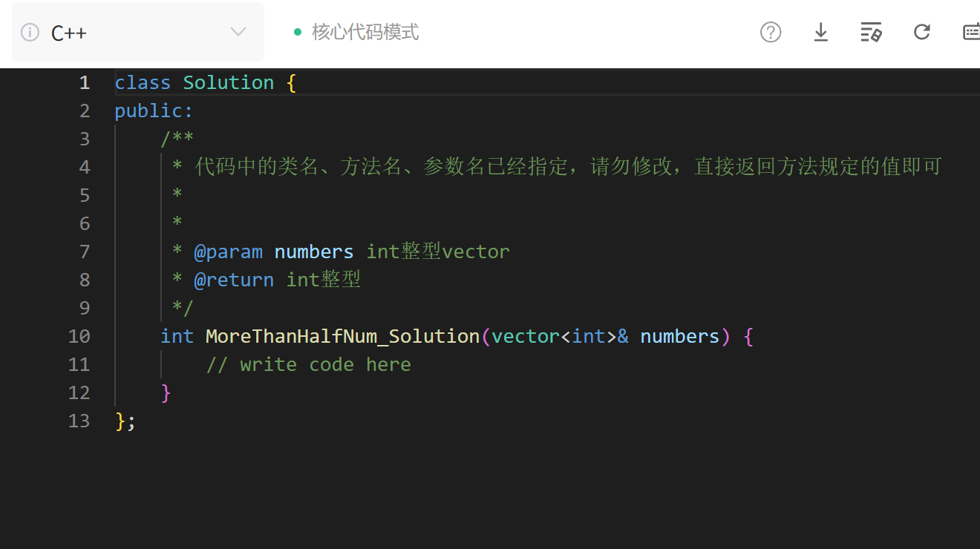
Task: Click line number 1 in gutter
Action: tap(85, 82)
